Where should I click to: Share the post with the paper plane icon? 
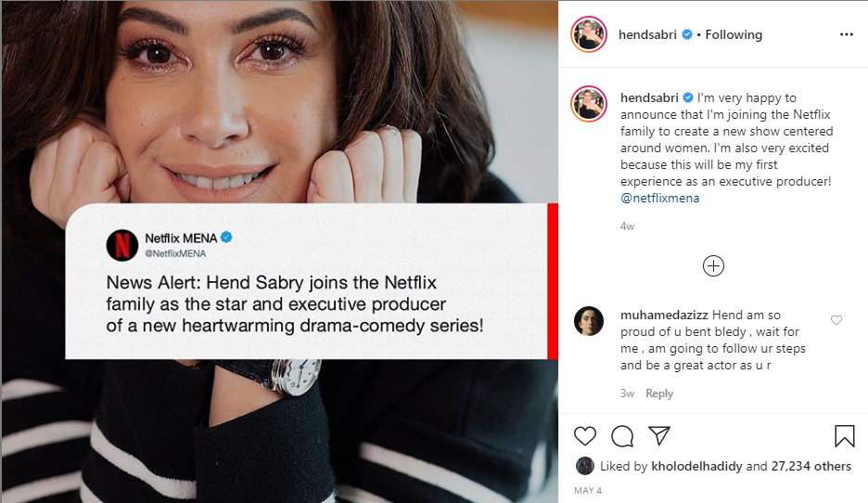tap(658, 436)
